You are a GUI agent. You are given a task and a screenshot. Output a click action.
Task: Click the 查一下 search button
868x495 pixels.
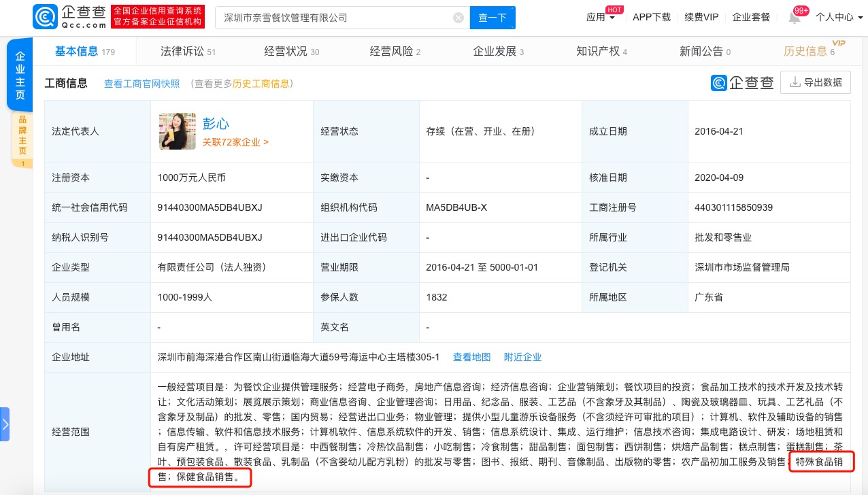(493, 18)
